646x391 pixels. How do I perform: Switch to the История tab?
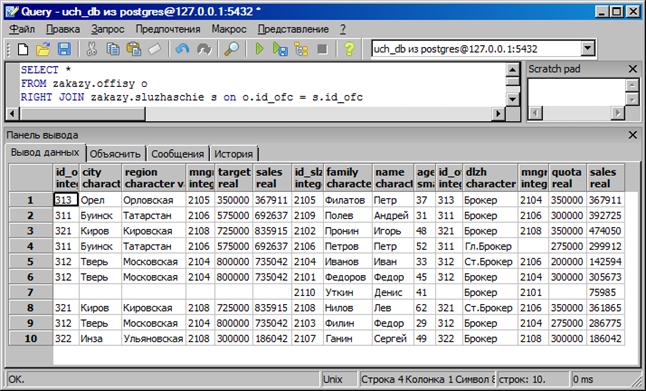tap(234, 154)
